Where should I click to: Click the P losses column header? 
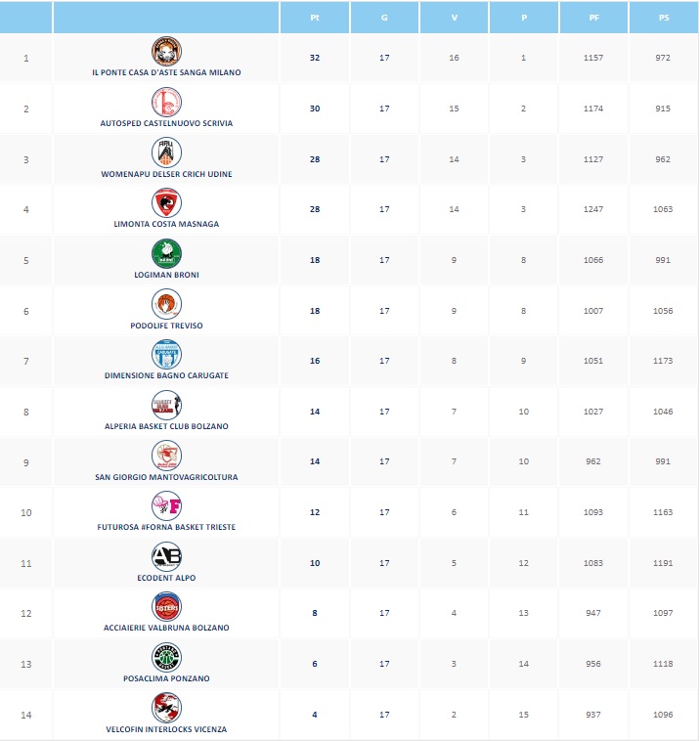(524, 18)
